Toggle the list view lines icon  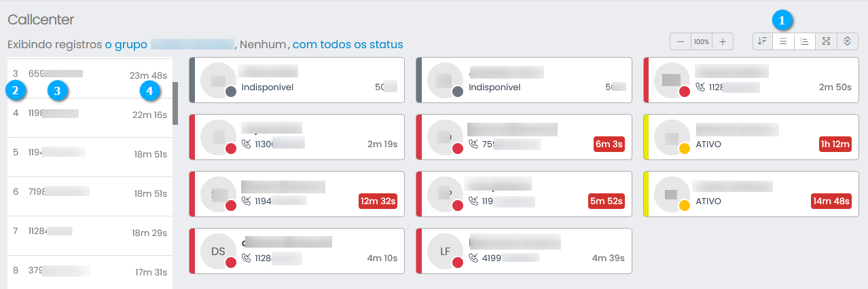point(783,41)
